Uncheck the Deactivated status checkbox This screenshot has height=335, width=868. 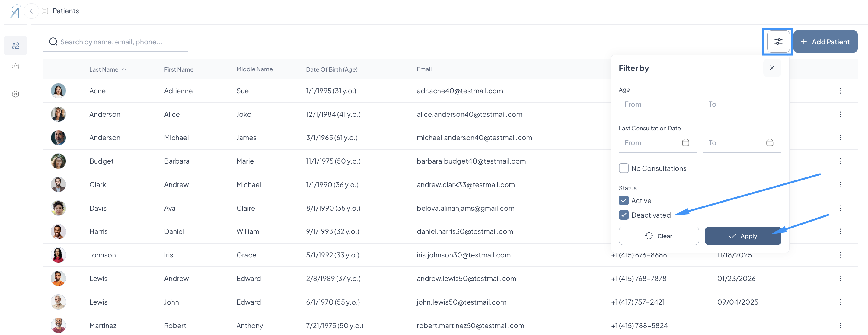623,215
